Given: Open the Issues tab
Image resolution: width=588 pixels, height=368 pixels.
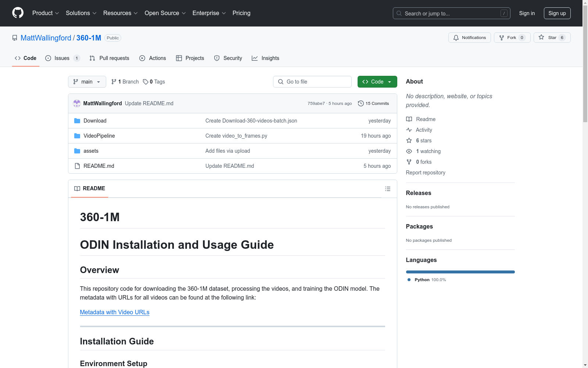Looking at the screenshot, I should click(62, 58).
